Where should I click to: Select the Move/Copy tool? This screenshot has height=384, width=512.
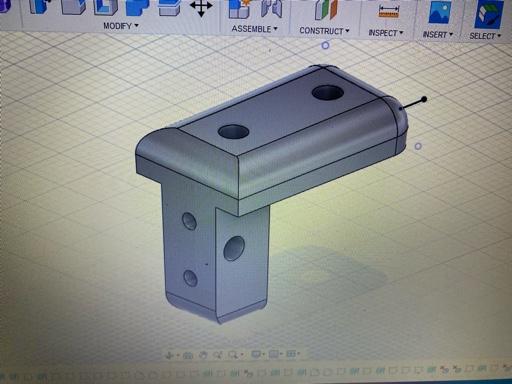click(x=201, y=8)
